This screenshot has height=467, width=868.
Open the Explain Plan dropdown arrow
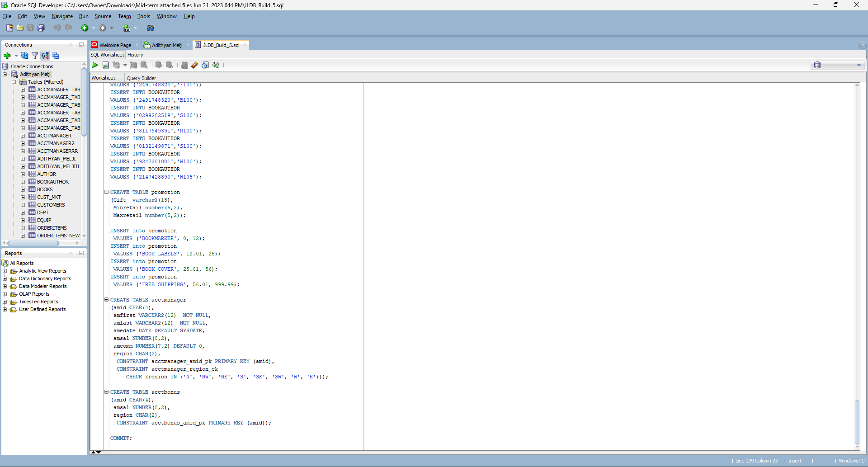click(x=125, y=65)
